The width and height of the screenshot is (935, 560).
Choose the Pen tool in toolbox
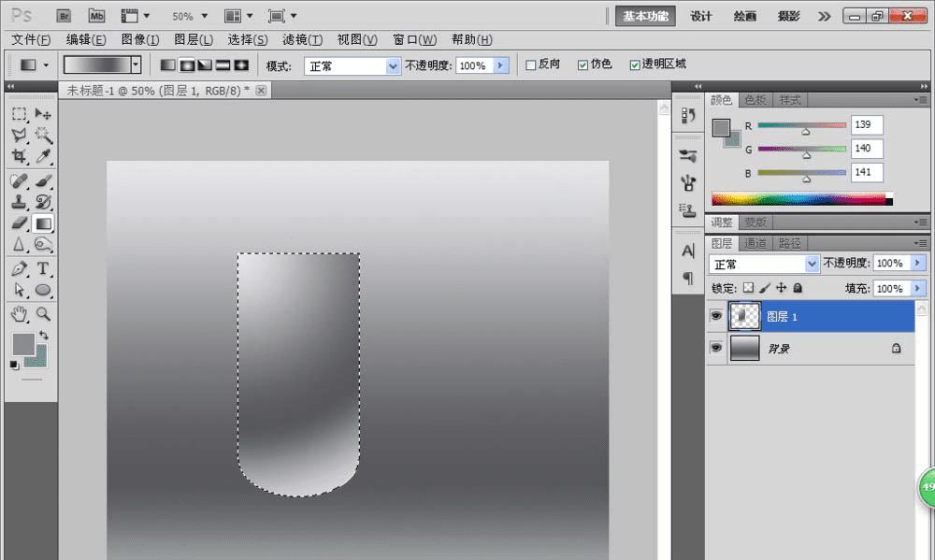coord(19,269)
